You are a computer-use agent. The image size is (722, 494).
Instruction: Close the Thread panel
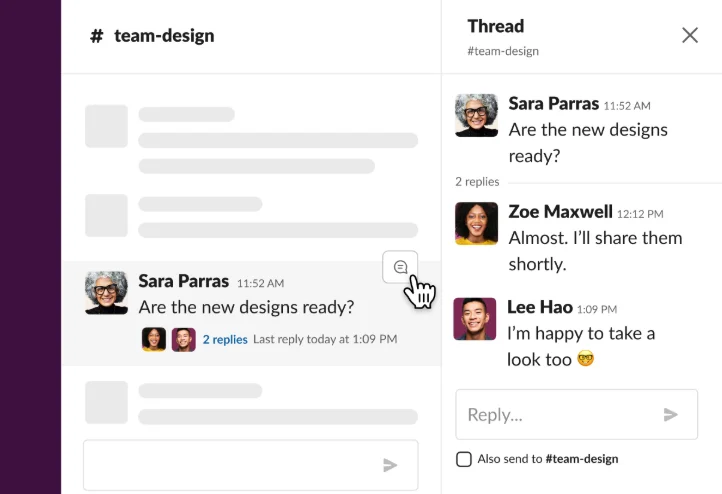coord(690,35)
